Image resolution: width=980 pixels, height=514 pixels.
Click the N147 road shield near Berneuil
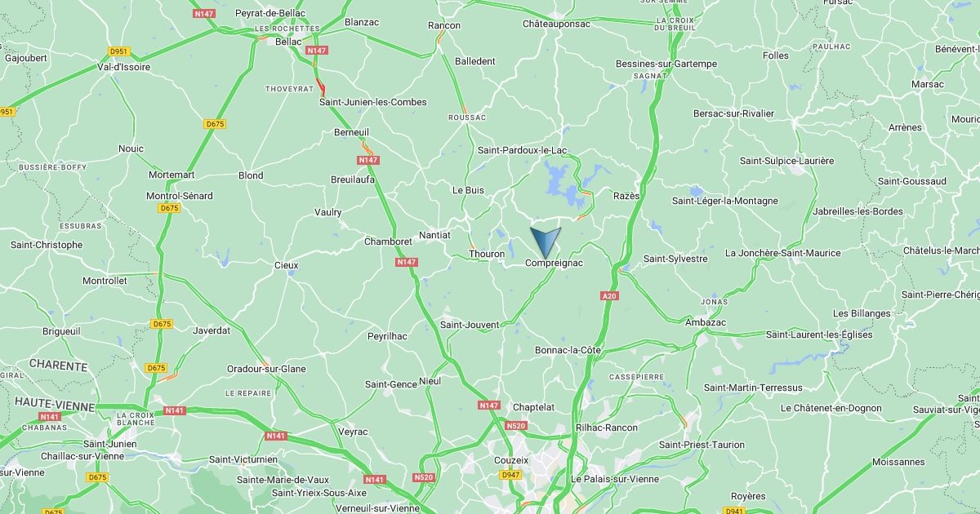(x=368, y=161)
